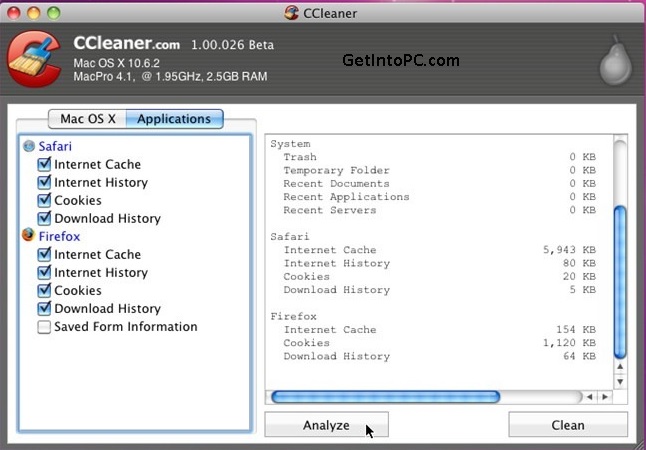Click the Mac OS X 10.6.2 system text
The height and width of the screenshot is (450, 646).
(117, 63)
